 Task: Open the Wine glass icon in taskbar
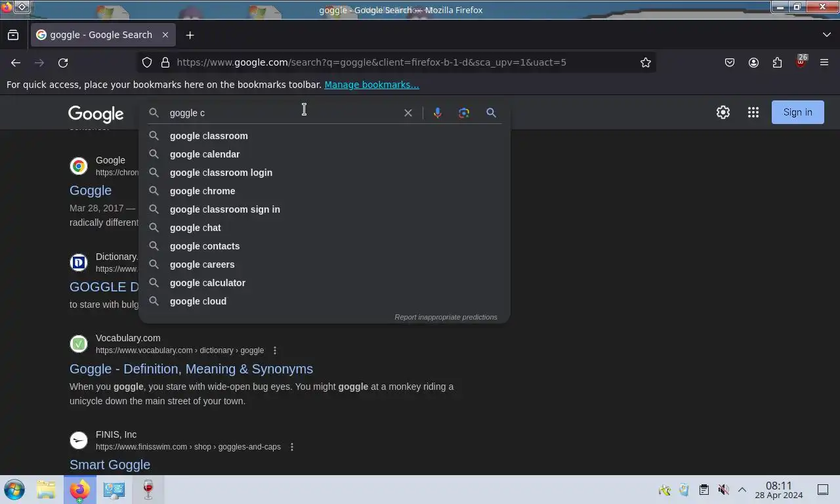point(148,490)
